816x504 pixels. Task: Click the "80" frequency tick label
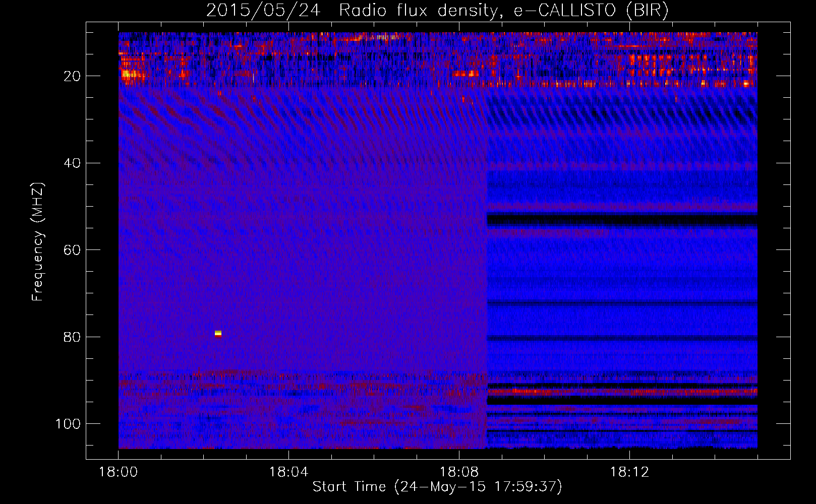(x=72, y=337)
